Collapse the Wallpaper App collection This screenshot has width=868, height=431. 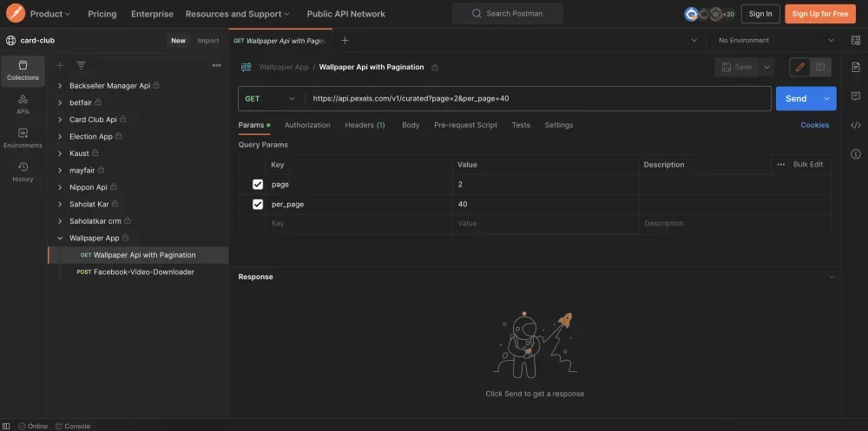pyautogui.click(x=60, y=238)
